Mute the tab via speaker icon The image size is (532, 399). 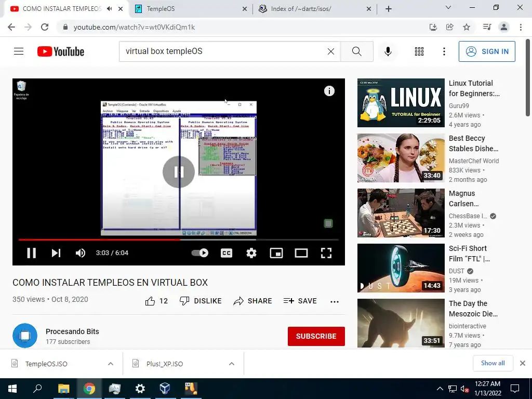pyautogui.click(x=109, y=9)
